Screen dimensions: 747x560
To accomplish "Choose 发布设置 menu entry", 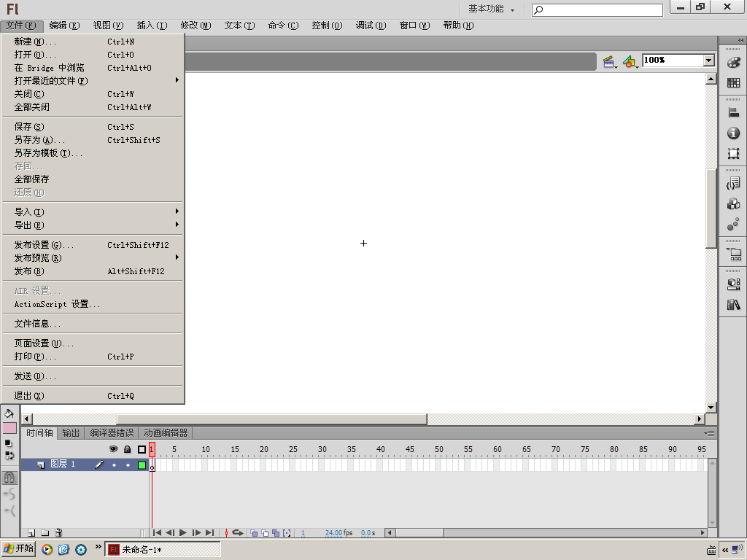I will tap(93, 245).
